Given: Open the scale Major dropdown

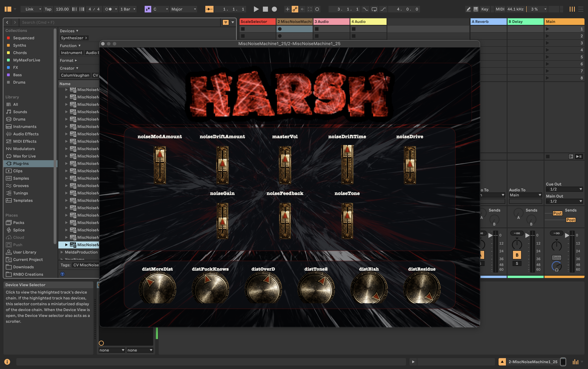Looking at the screenshot, I should (184, 9).
